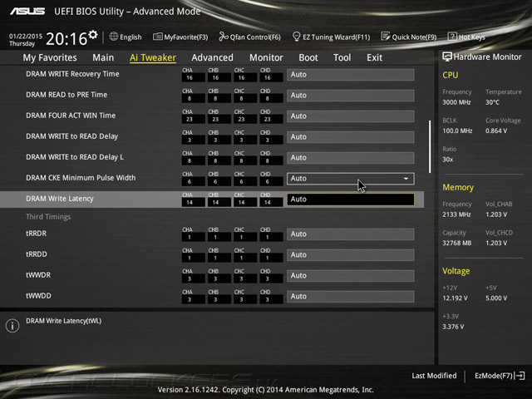Click the Third Timings section header
Image resolution: width=532 pixels, height=399 pixels.
[48, 217]
